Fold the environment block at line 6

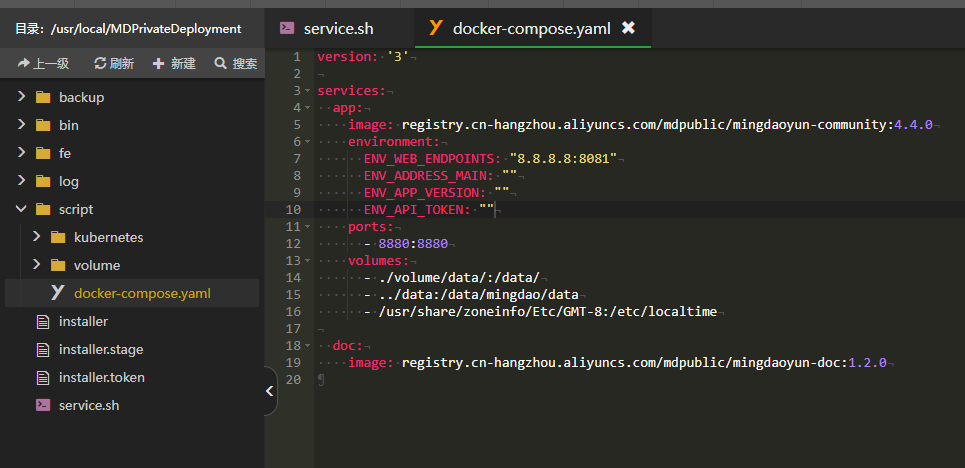309,142
